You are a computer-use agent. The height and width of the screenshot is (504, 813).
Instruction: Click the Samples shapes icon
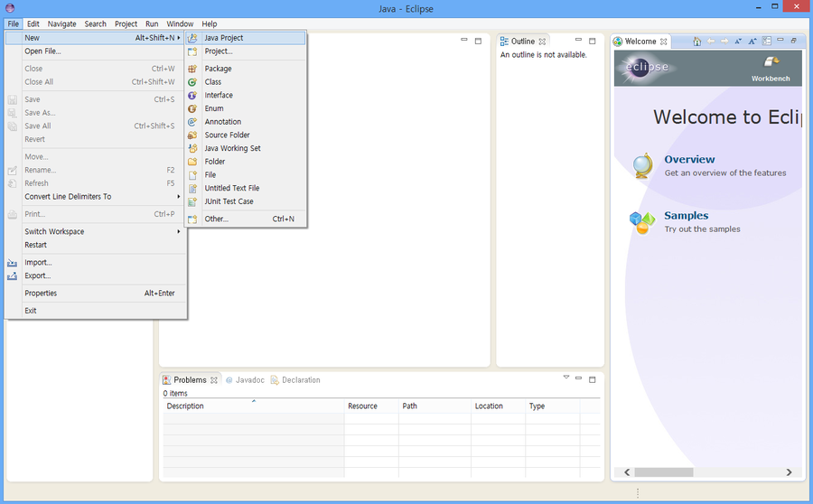(x=642, y=223)
